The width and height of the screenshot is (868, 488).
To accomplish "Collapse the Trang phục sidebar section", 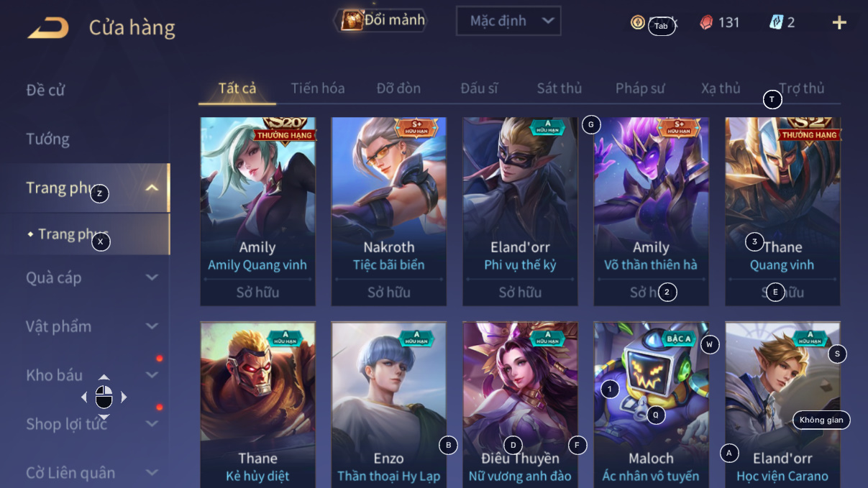I will (152, 188).
